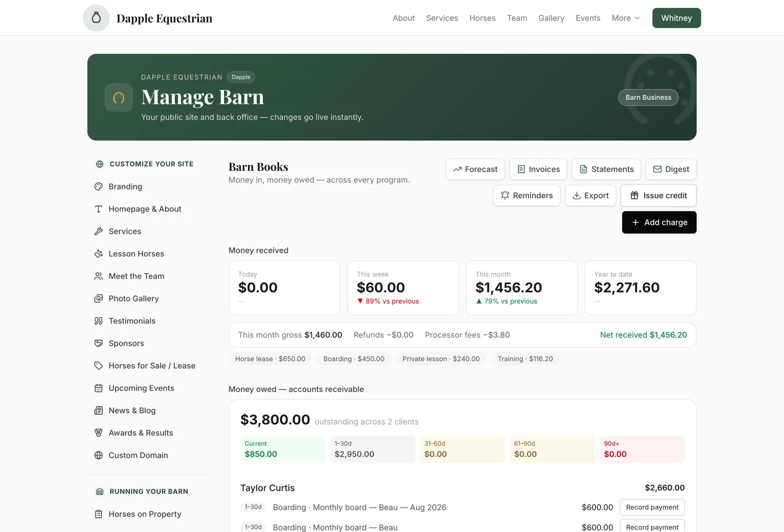Click the Issue credit gift icon
784x532 pixels.
point(635,195)
